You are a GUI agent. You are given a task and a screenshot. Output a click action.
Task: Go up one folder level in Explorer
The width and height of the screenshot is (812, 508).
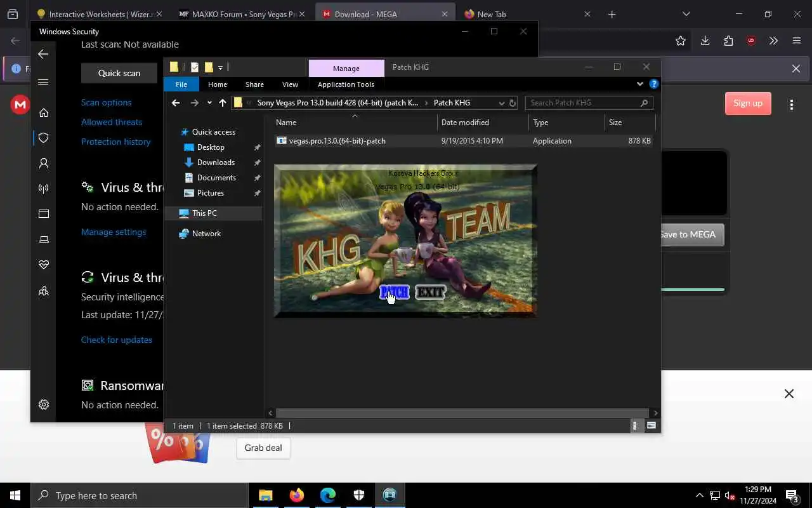pos(223,103)
